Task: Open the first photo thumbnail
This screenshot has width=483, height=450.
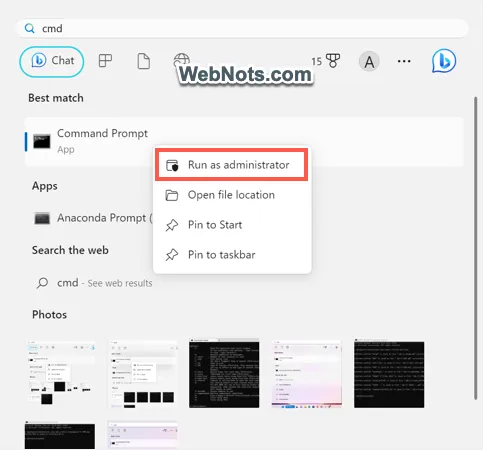Action: click(x=62, y=373)
